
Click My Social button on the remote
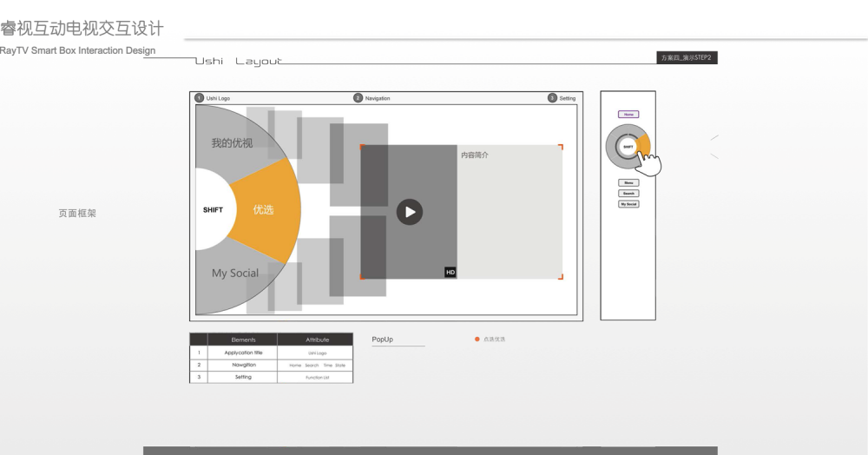pyautogui.click(x=628, y=204)
